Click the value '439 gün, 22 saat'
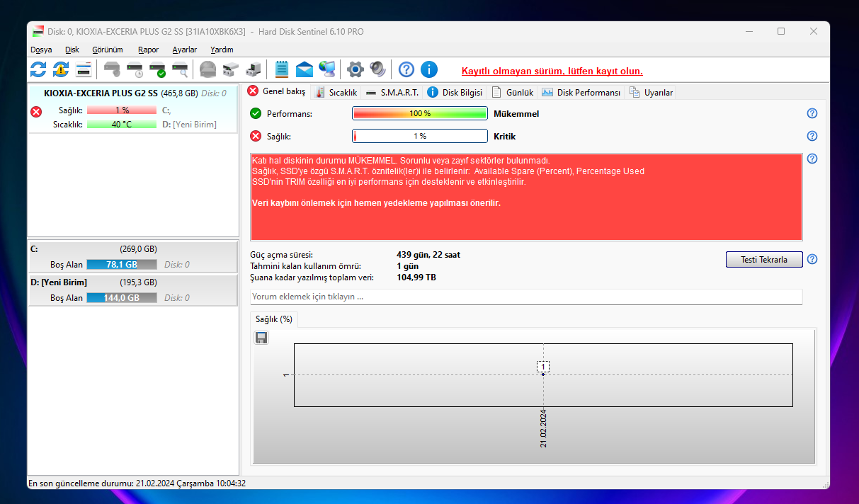The width and height of the screenshot is (859, 504). (x=428, y=255)
